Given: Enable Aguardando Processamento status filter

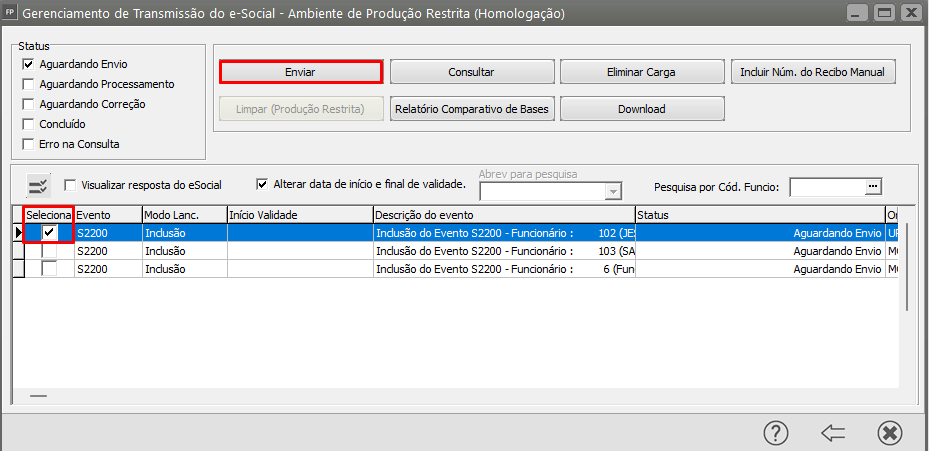Looking at the screenshot, I should click(27, 84).
